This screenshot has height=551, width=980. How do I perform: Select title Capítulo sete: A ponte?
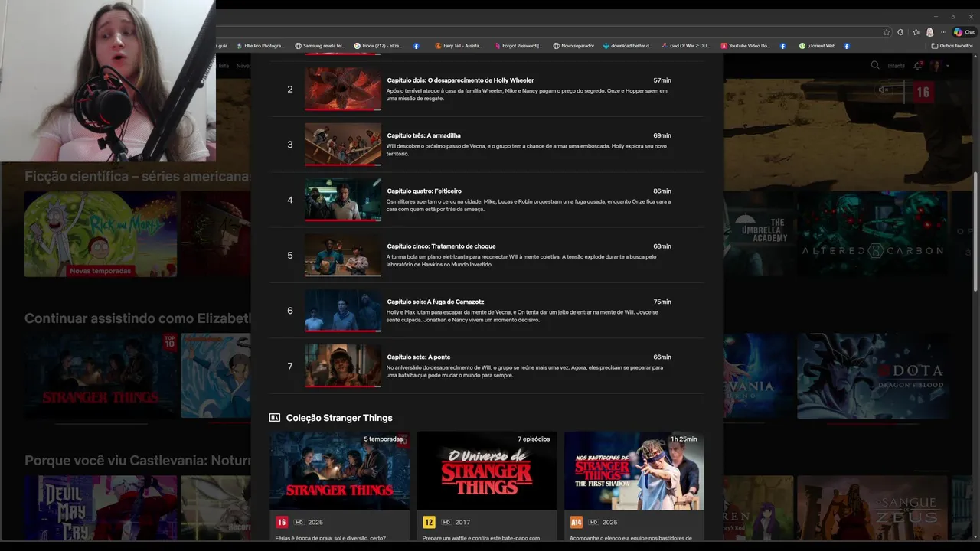tap(419, 357)
